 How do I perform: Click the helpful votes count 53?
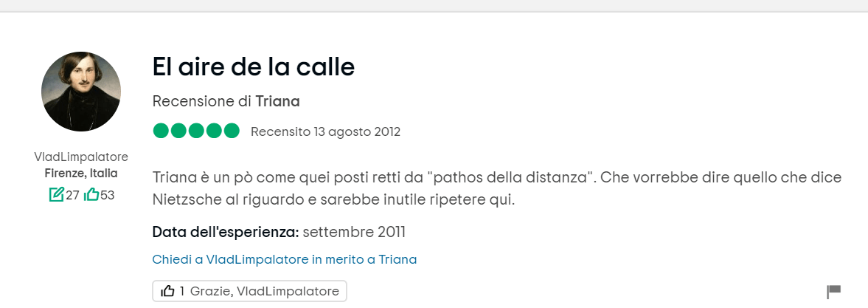click(x=108, y=195)
